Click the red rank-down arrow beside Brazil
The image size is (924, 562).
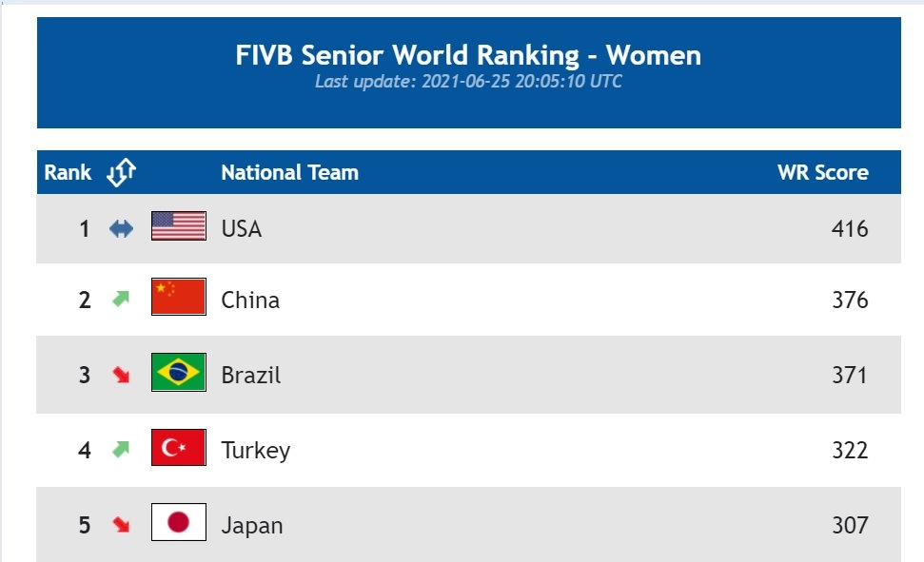coord(119,375)
